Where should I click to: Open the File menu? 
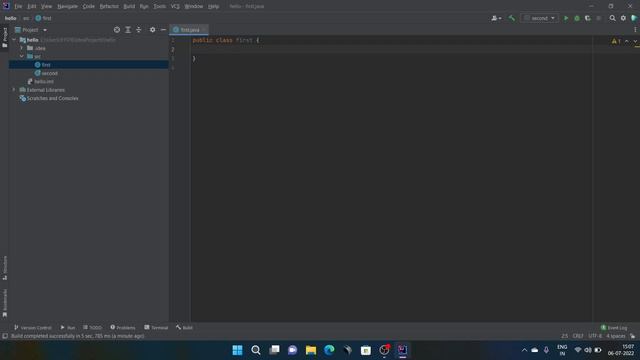[x=18, y=7]
